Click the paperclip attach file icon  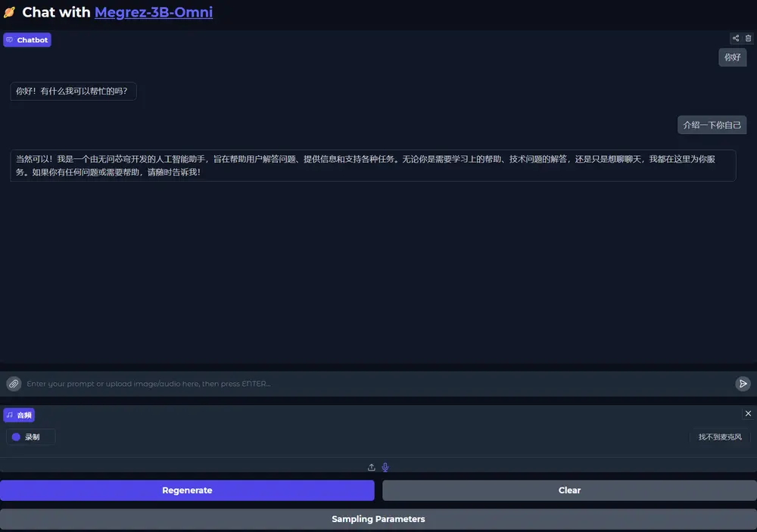pos(14,384)
